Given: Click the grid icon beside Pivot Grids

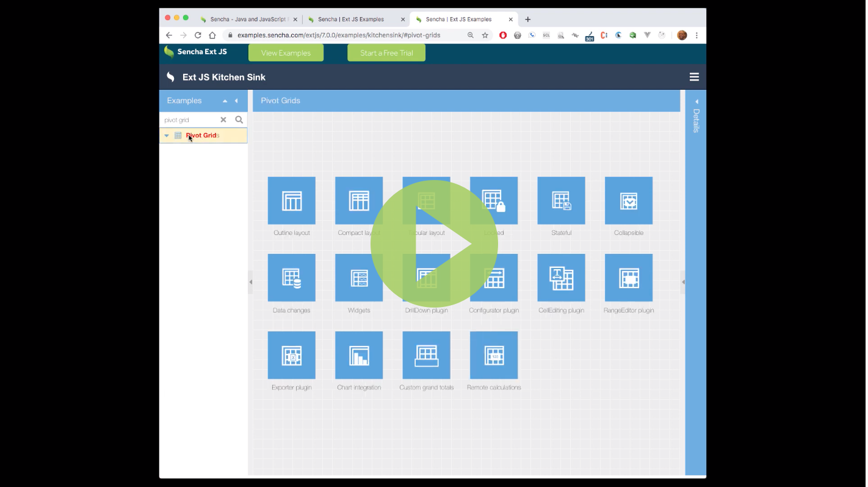Looking at the screenshot, I should (x=178, y=135).
